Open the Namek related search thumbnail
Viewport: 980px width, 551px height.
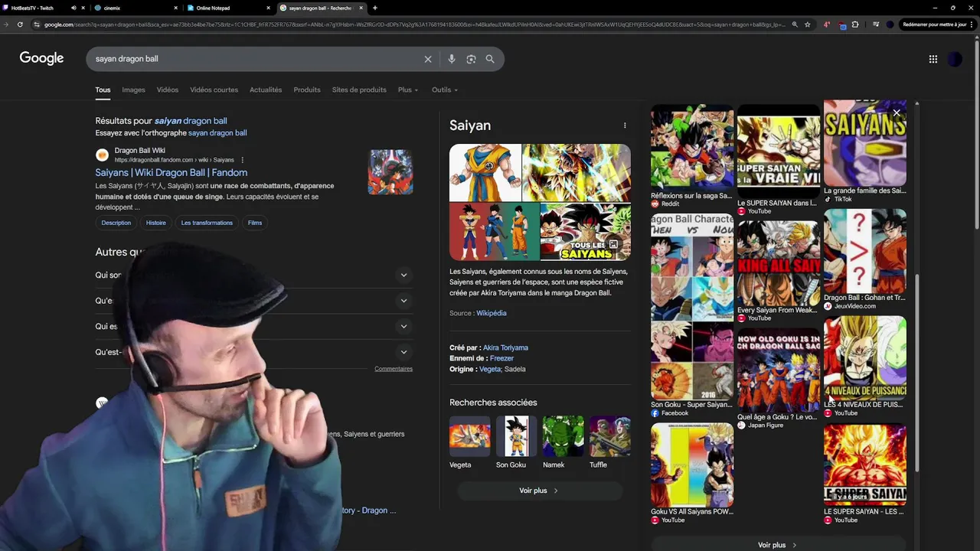tap(563, 436)
